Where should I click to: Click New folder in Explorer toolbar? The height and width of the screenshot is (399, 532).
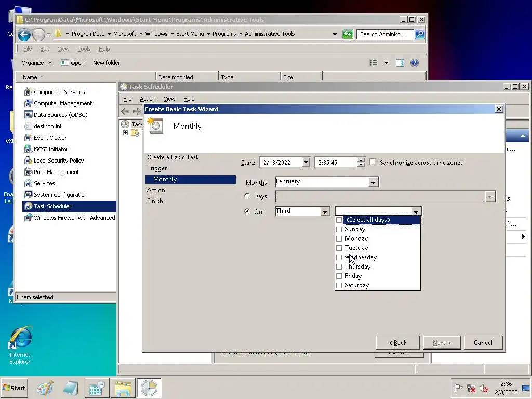point(107,63)
